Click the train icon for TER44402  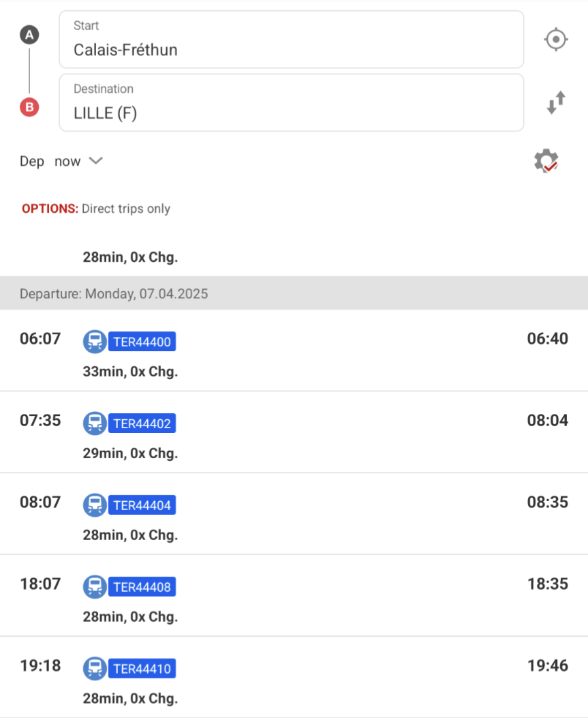[x=95, y=423]
